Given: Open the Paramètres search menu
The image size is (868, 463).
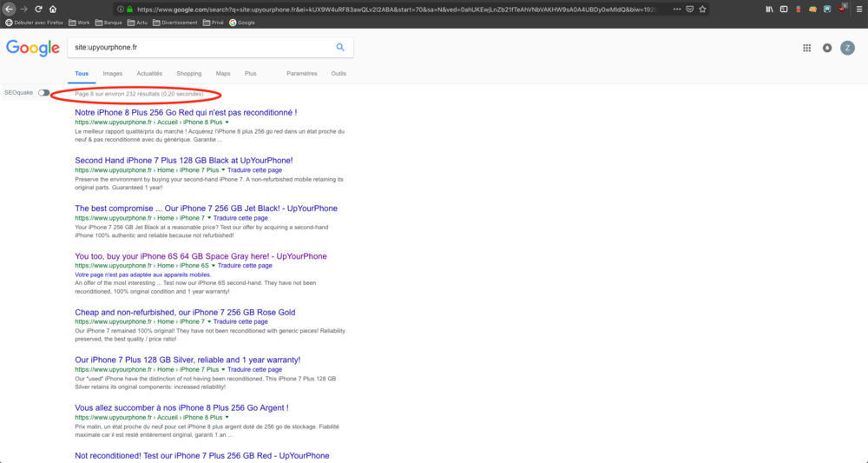Looking at the screenshot, I should (302, 74).
